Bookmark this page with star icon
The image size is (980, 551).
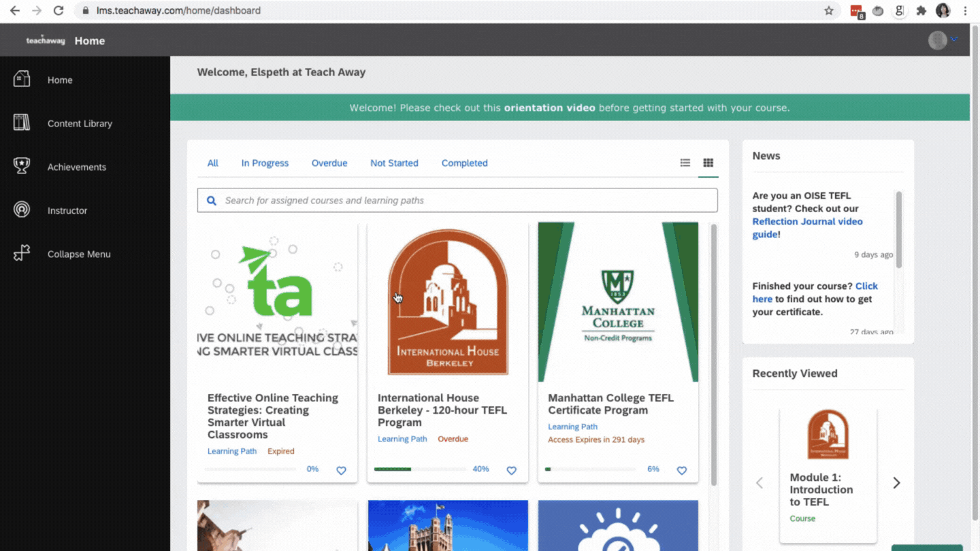829,11
